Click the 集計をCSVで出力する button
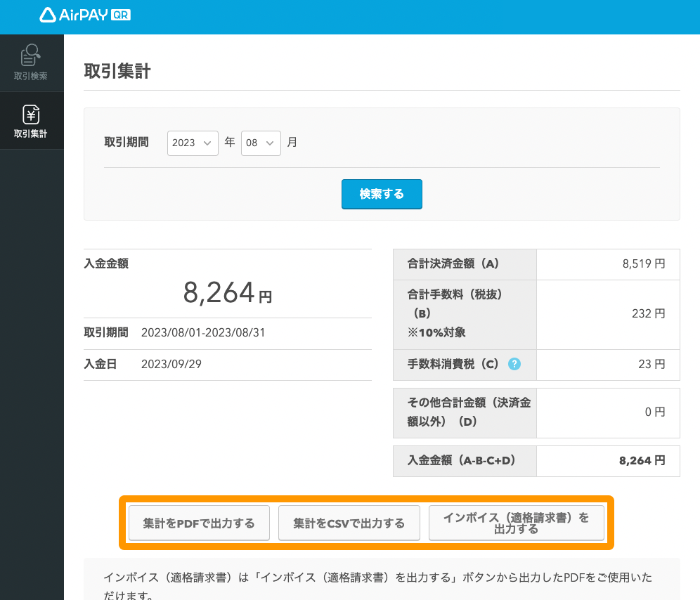Image resolution: width=700 pixels, height=600 pixels. (x=349, y=523)
